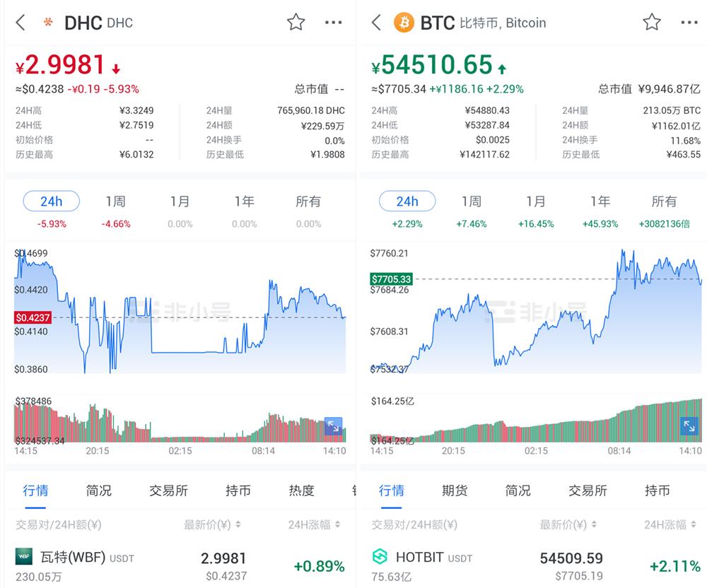Favorite BTC with the star icon
Screen dimensions: 707x588
click(x=652, y=22)
